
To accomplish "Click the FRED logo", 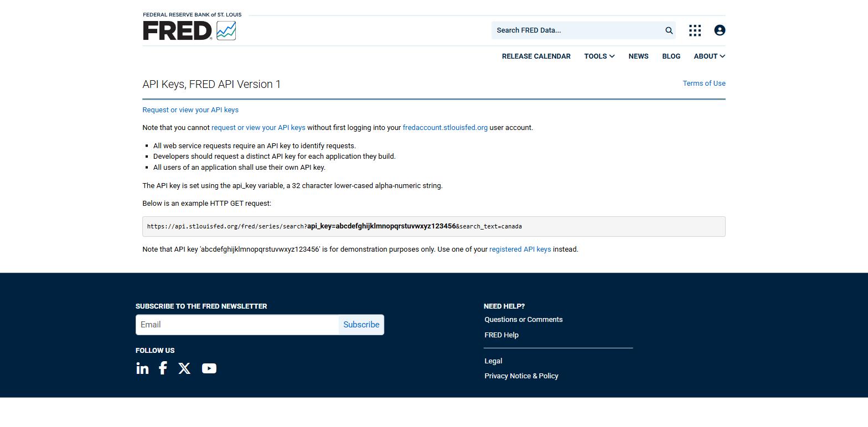I will point(189,30).
